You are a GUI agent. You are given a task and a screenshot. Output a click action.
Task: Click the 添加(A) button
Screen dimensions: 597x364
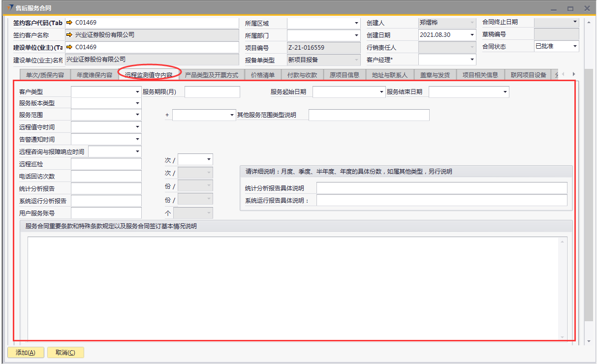(26, 352)
